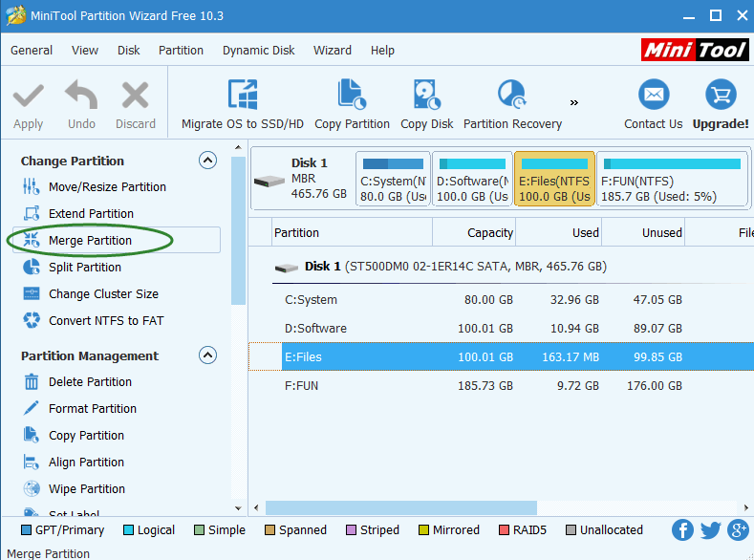Click the Logical legend swatch

click(x=128, y=530)
